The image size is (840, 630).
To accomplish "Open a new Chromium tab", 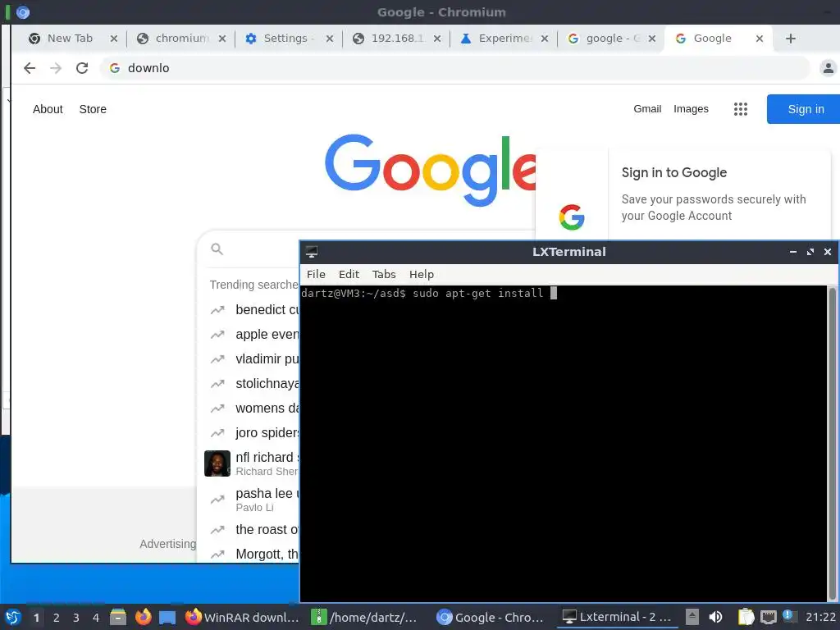I will tap(790, 39).
